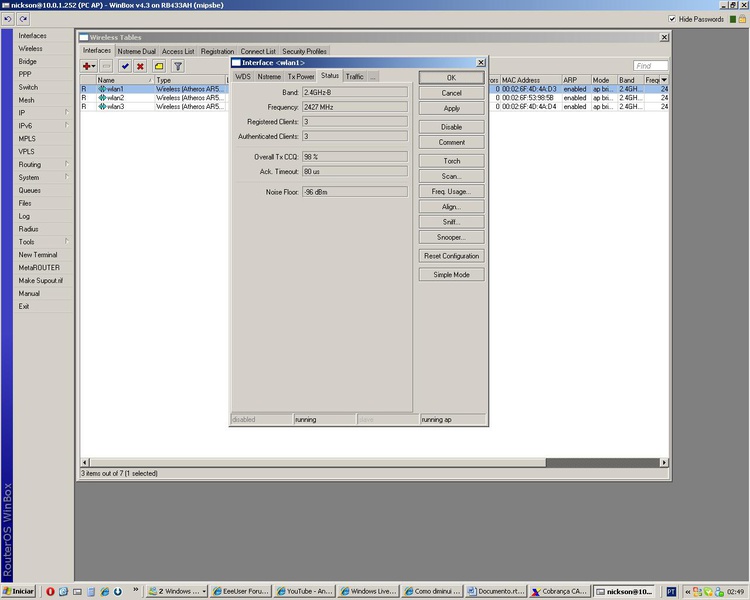Viewport: 750px width, 600px height.
Task: Click the MAC Address column header
Action: (530, 80)
